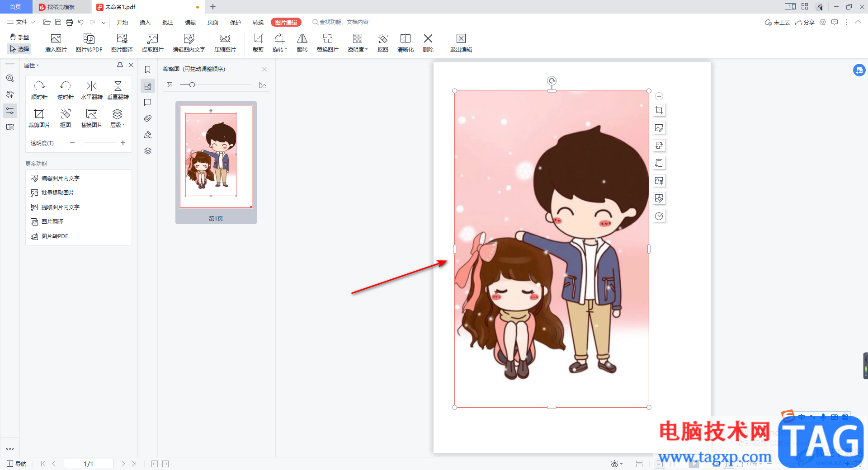Click the page number input field
This screenshot has height=470, width=868.
click(x=89, y=464)
